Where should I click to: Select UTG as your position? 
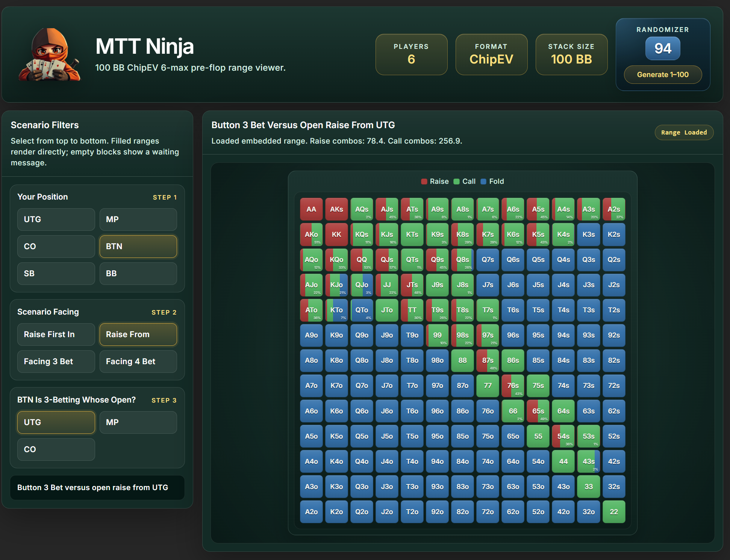point(56,219)
